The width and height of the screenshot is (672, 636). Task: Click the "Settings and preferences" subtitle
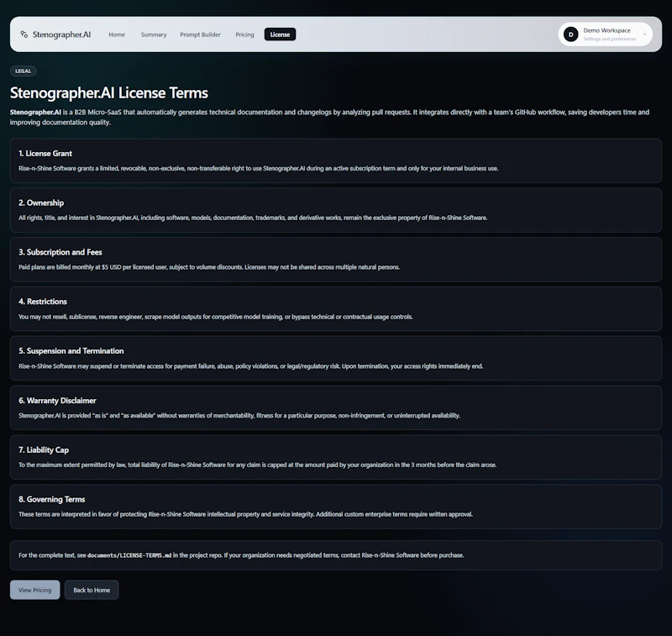point(610,39)
